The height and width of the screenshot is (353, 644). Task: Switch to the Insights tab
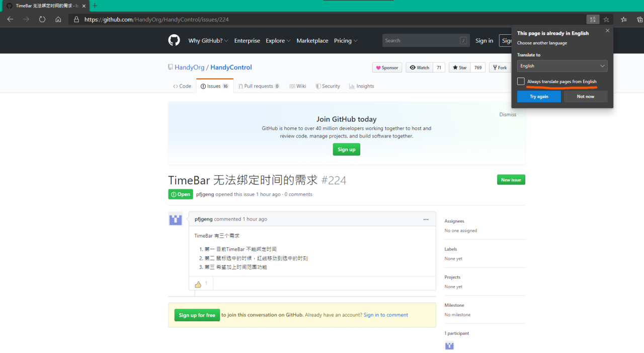coord(361,86)
